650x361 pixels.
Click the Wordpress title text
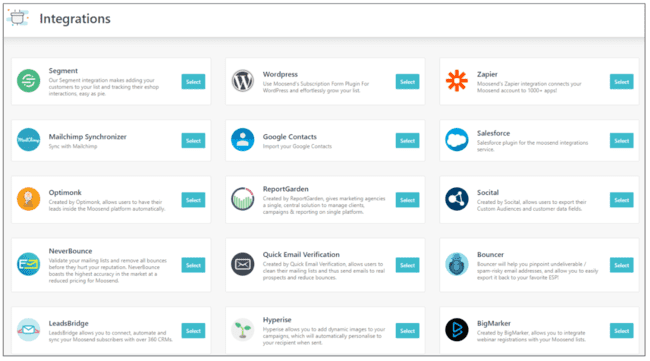280,74
